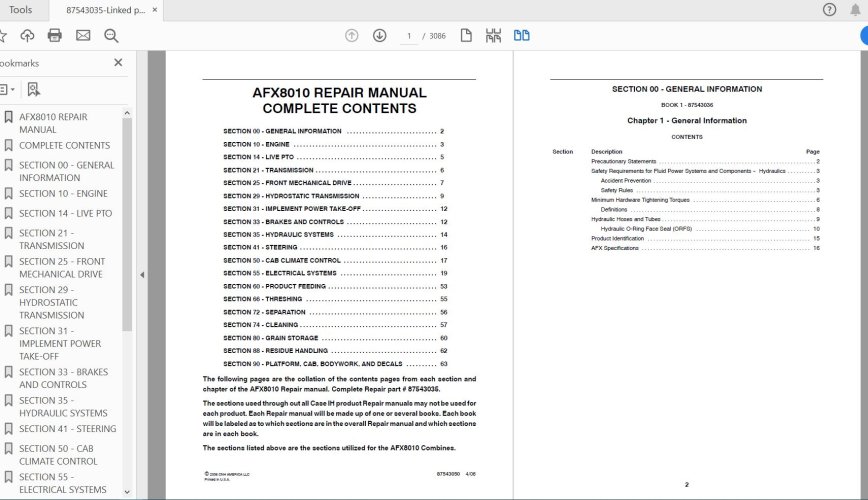Go to next page with down arrow
868x500 pixels.
[380, 36]
